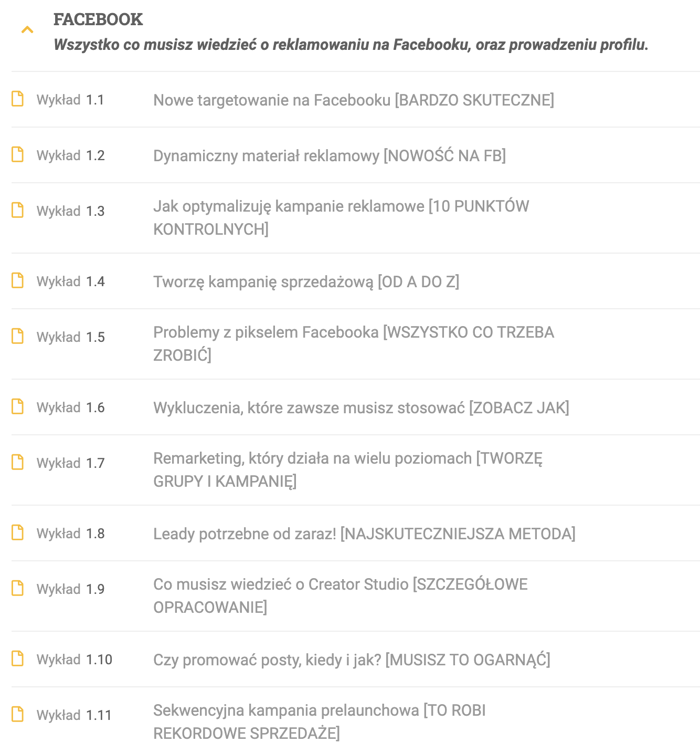The width and height of the screenshot is (700, 753).
Task: Open lecture Nowe targetowanie na Facebooku
Action: point(353,100)
